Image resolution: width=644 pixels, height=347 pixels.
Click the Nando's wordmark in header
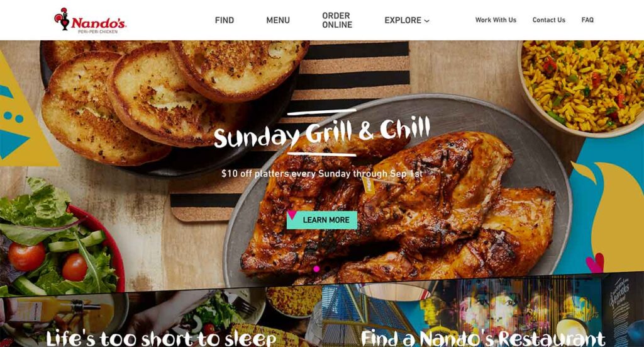click(x=99, y=23)
